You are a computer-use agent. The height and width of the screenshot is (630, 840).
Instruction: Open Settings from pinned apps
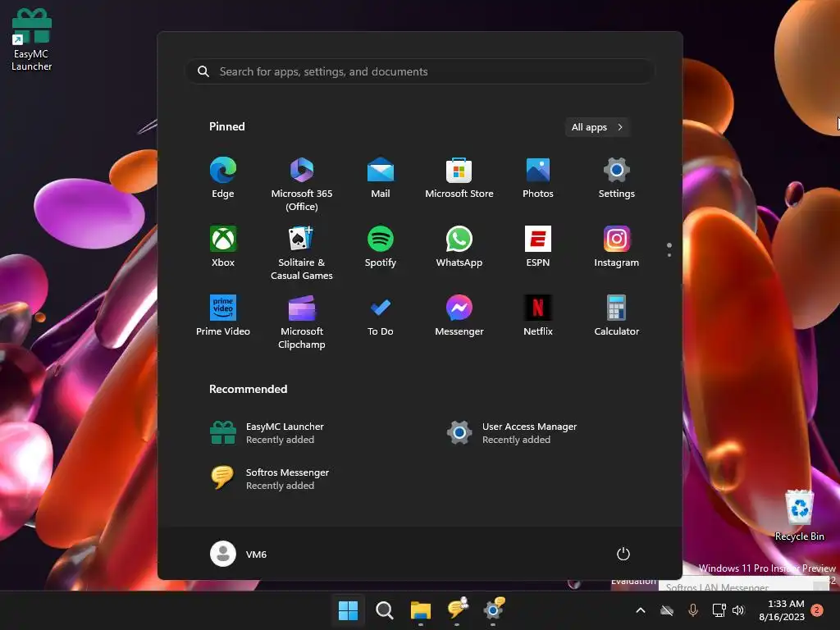click(x=617, y=178)
